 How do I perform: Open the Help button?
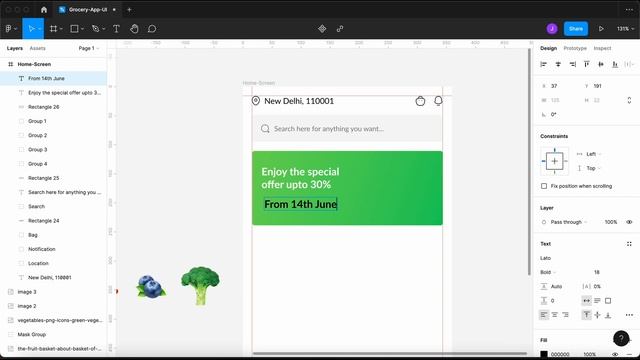[x=621, y=338]
